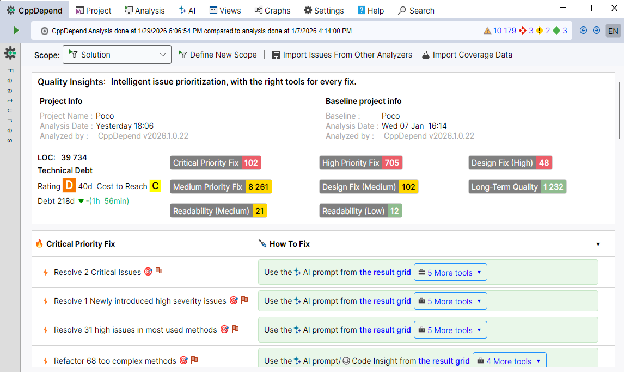The width and height of the screenshot is (624, 372).
Task: Navigate forward with the circular forward arrow
Action: [x=596, y=30]
